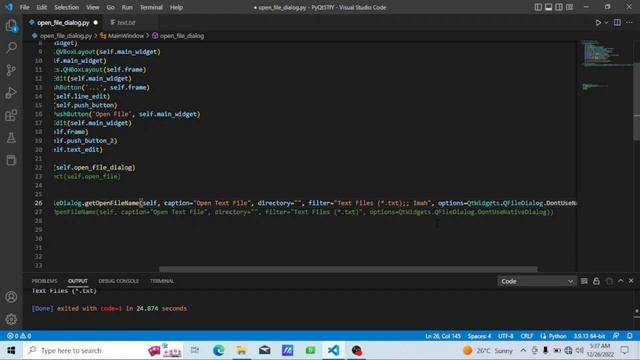This screenshot has height=360, width=640.
Task: Open the Terminal menu
Action: coord(151,7)
